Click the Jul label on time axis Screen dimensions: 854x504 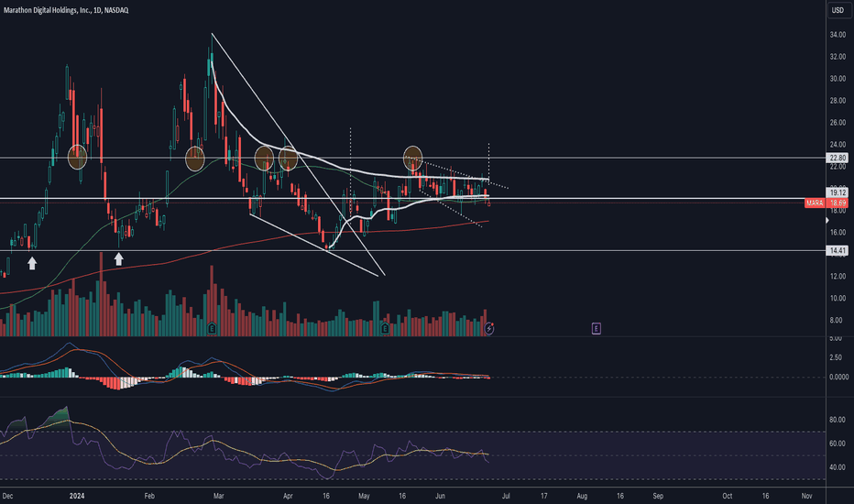click(506, 496)
